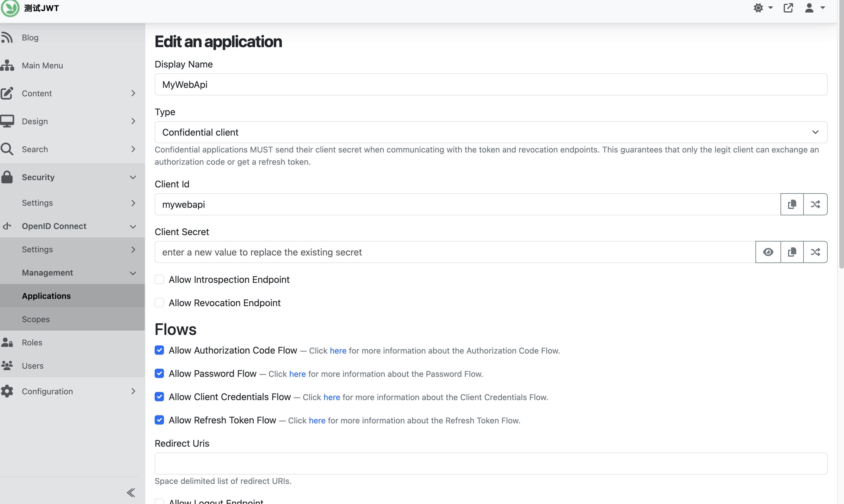This screenshot has height=504, width=844.
Task: Open the site in a new window
Action: pyautogui.click(x=788, y=8)
